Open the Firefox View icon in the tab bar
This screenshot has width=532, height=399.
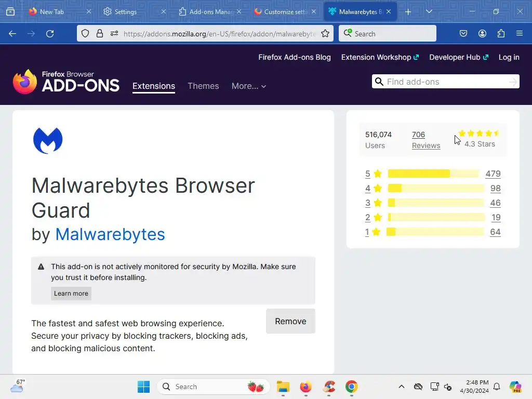coord(10,11)
